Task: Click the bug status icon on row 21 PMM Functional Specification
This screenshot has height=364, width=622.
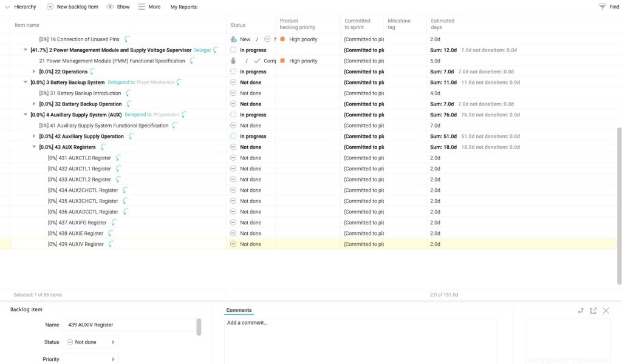Action: (233, 61)
